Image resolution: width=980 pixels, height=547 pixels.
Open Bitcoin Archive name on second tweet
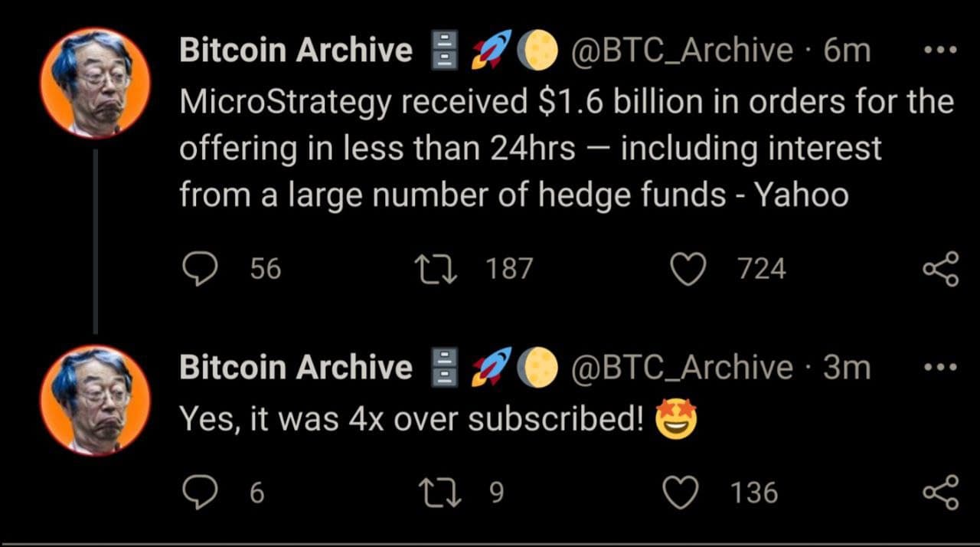pos(296,368)
